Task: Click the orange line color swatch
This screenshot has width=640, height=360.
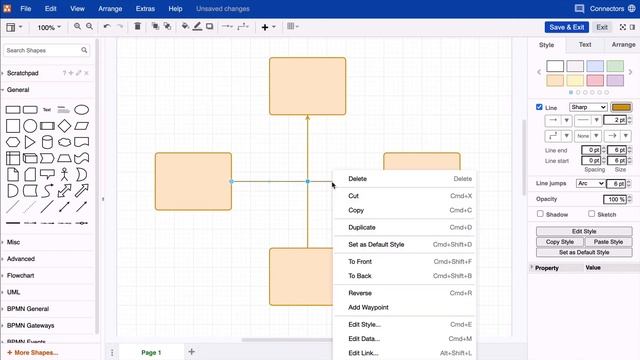Action: coord(621,107)
